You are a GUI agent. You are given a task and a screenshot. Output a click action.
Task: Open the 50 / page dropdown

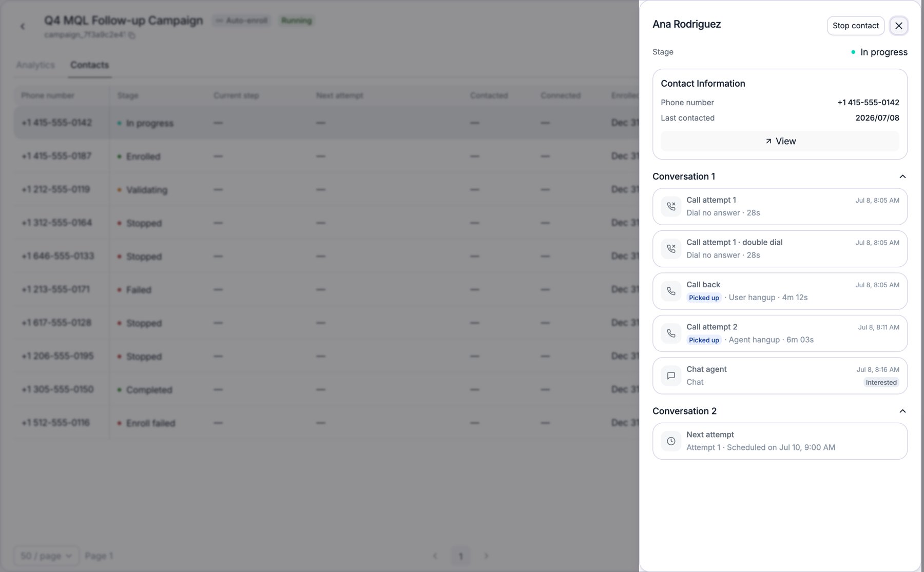[46, 556]
